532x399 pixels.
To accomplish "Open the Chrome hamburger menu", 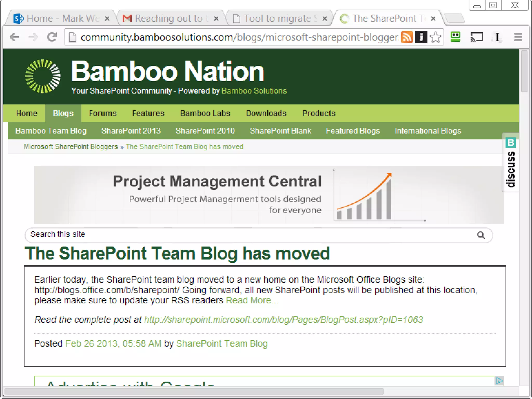I will 518,37.
